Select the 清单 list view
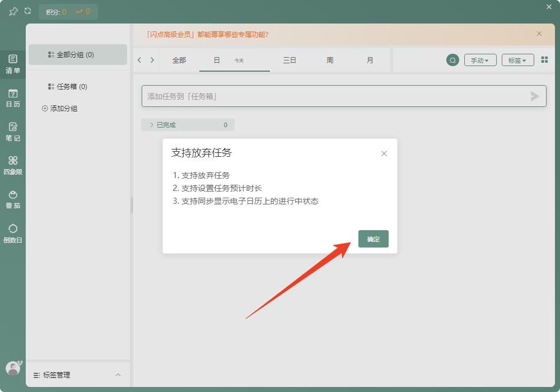Viewport: 560px width, 392px height. coord(13,63)
